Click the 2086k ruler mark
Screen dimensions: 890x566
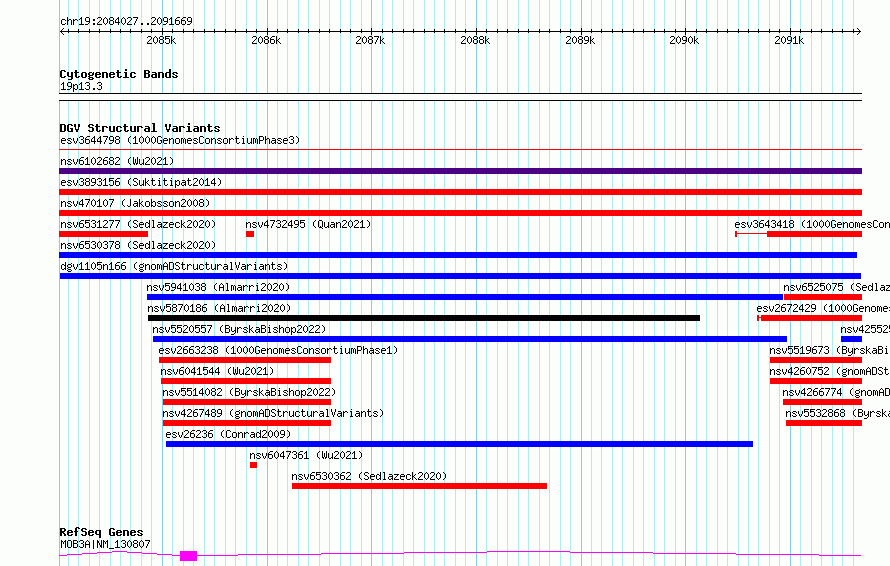click(x=266, y=40)
